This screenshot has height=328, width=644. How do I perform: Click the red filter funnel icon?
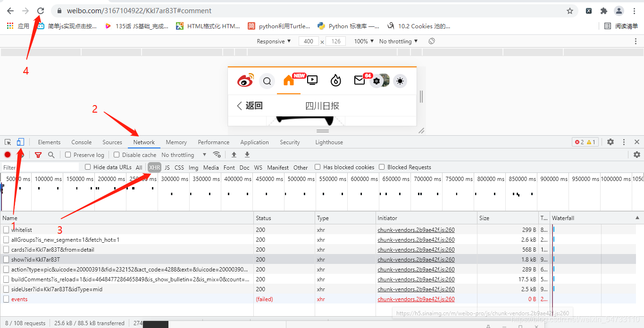(x=38, y=155)
